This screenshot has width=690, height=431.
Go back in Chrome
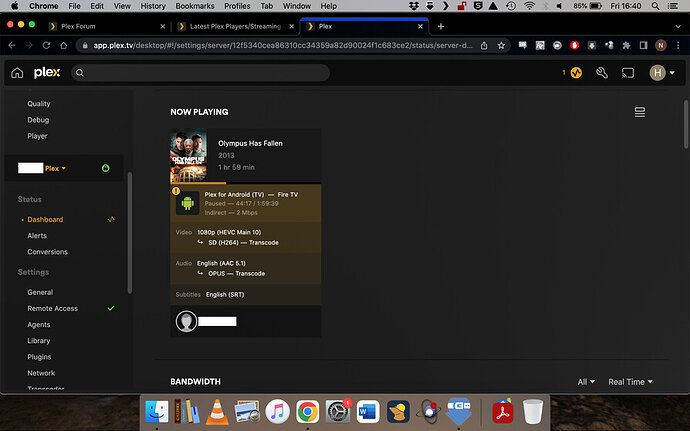tap(12, 45)
